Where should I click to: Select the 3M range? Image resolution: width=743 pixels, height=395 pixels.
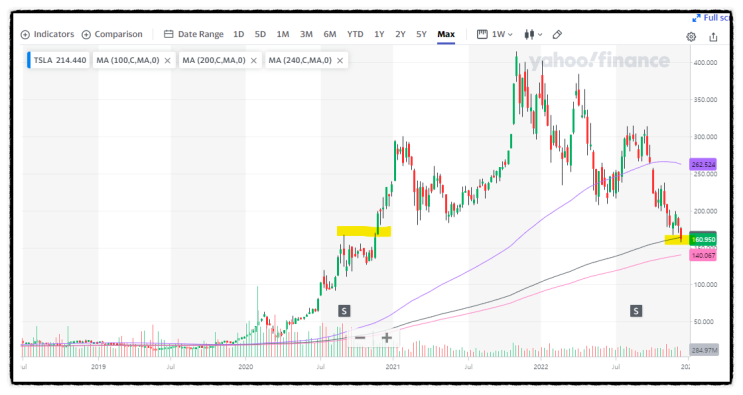pyautogui.click(x=306, y=34)
